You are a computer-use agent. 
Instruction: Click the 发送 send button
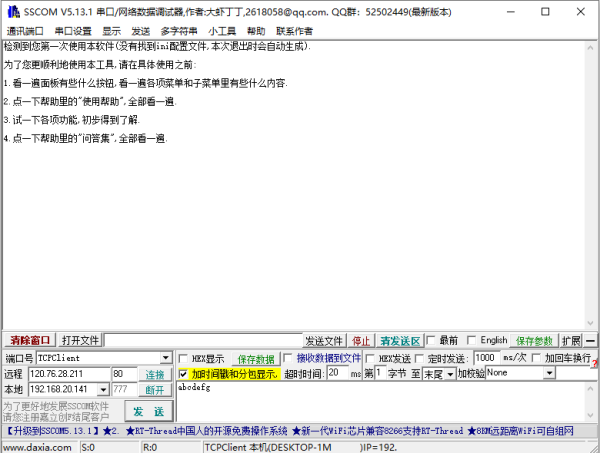click(149, 411)
